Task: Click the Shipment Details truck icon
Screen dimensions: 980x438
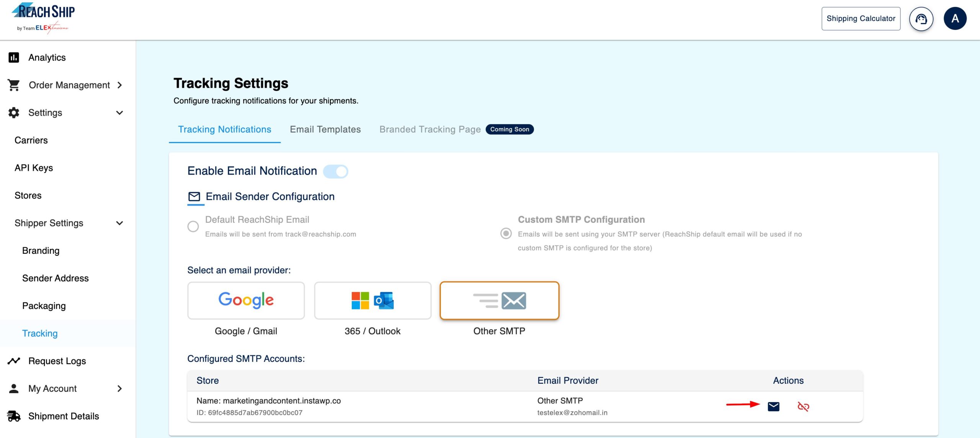Action: [x=14, y=416]
